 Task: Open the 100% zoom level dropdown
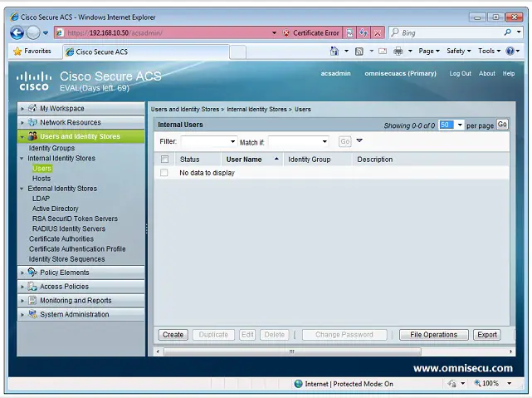pos(509,383)
